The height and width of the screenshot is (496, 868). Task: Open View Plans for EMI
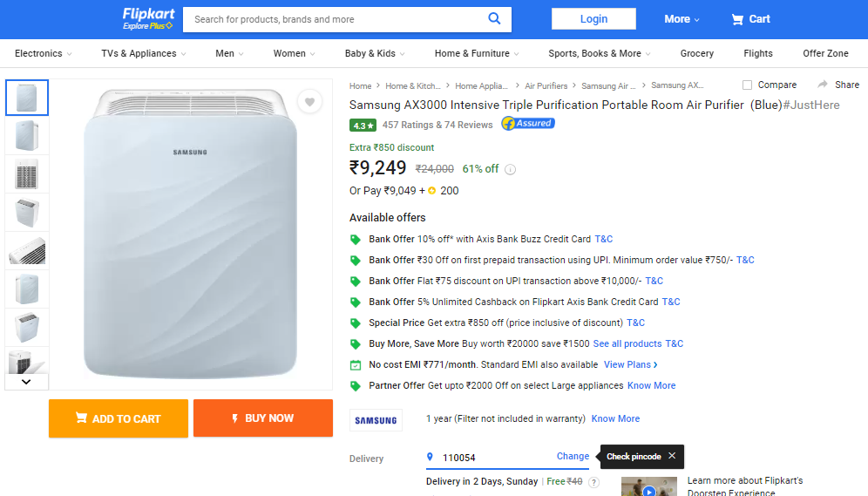(630, 364)
